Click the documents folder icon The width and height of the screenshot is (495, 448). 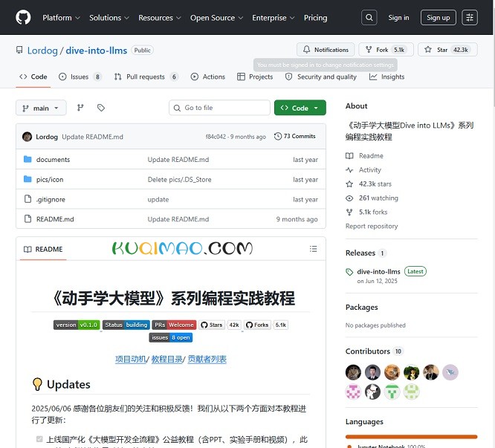(x=27, y=159)
